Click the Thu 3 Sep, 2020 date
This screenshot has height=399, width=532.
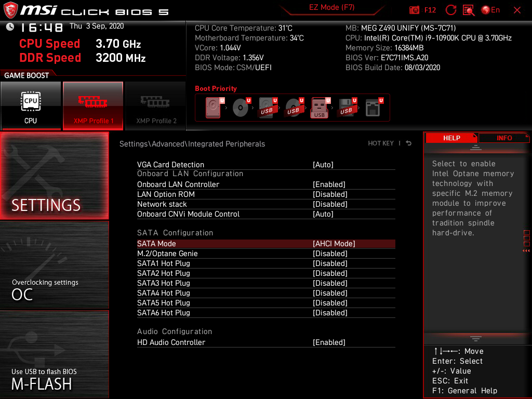coord(97,26)
